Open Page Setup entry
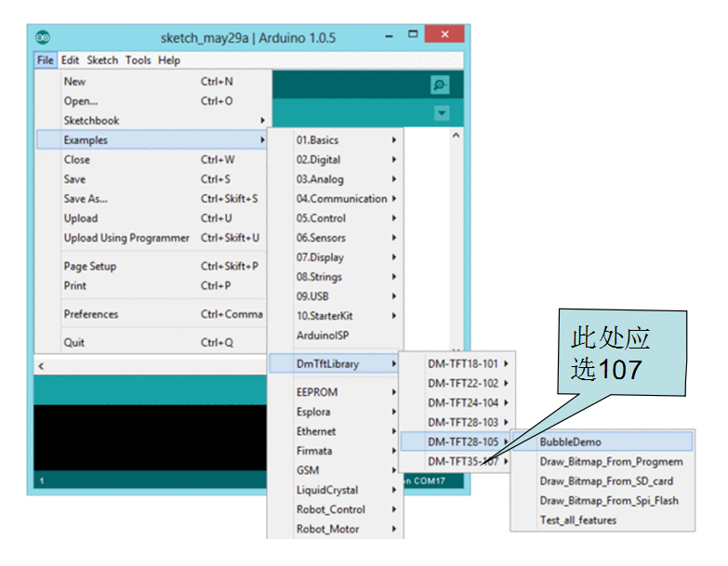Screen dimensions: 728x566 tap(152, 267)
